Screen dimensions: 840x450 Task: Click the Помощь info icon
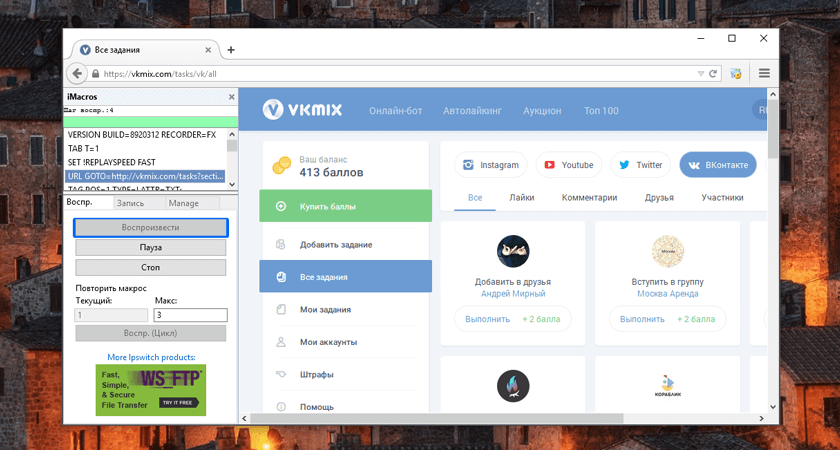pyautogui.click(x=281, y=407)
